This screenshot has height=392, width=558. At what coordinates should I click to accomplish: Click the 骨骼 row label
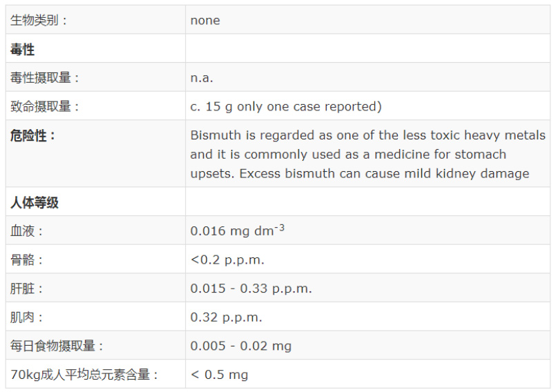click(x=26, y=259)
